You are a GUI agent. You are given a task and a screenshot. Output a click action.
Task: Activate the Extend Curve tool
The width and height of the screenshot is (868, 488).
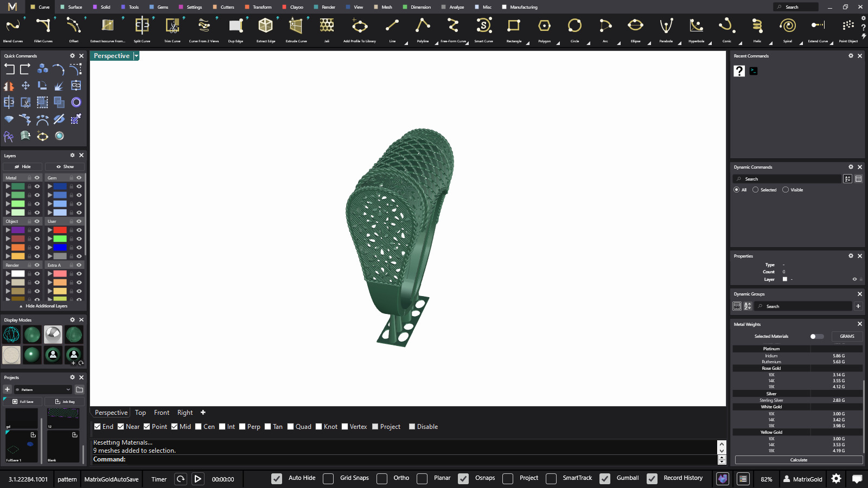pyautogui.click(x=818, y=30)
